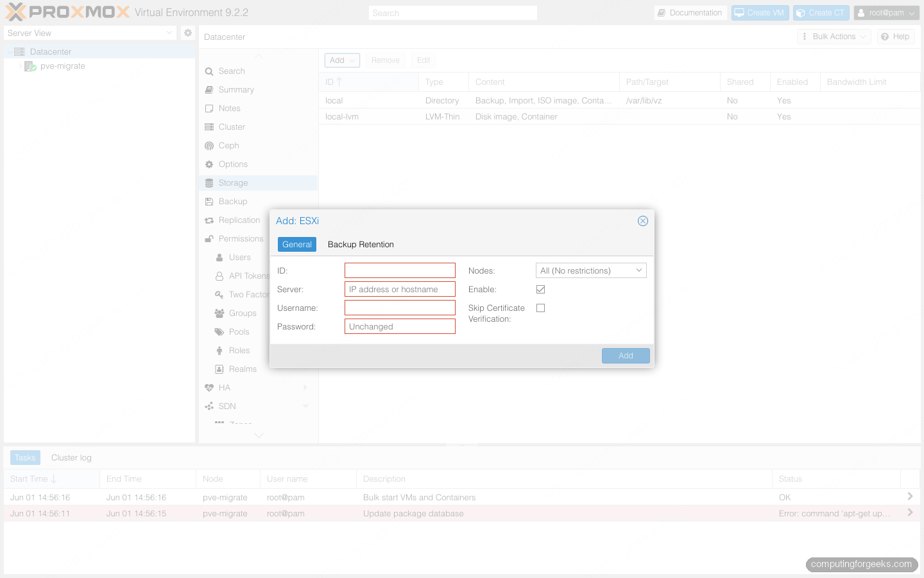The image size is (924, 578).
Task: Open the storage Add dropdown button
Action: pos(342,60)
